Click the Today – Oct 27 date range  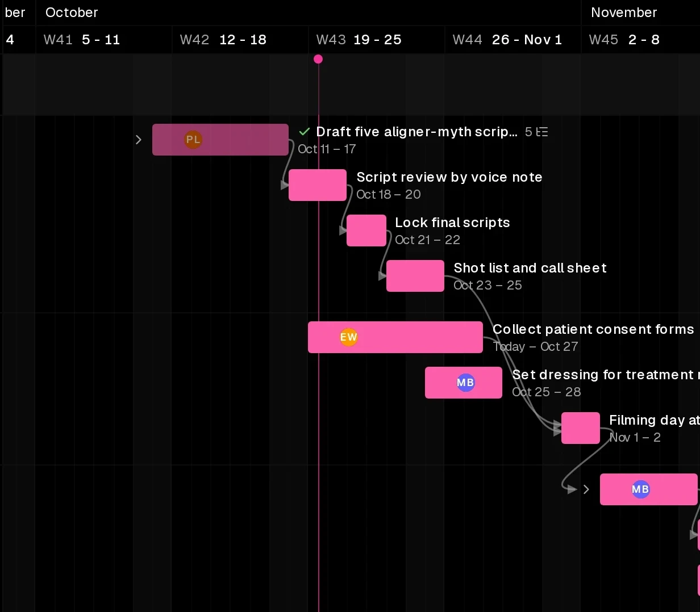pyautogui.click(x=535, y=346)
